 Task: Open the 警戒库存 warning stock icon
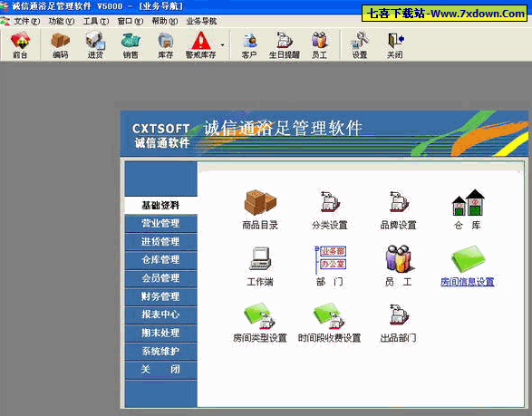coord(201,44)
